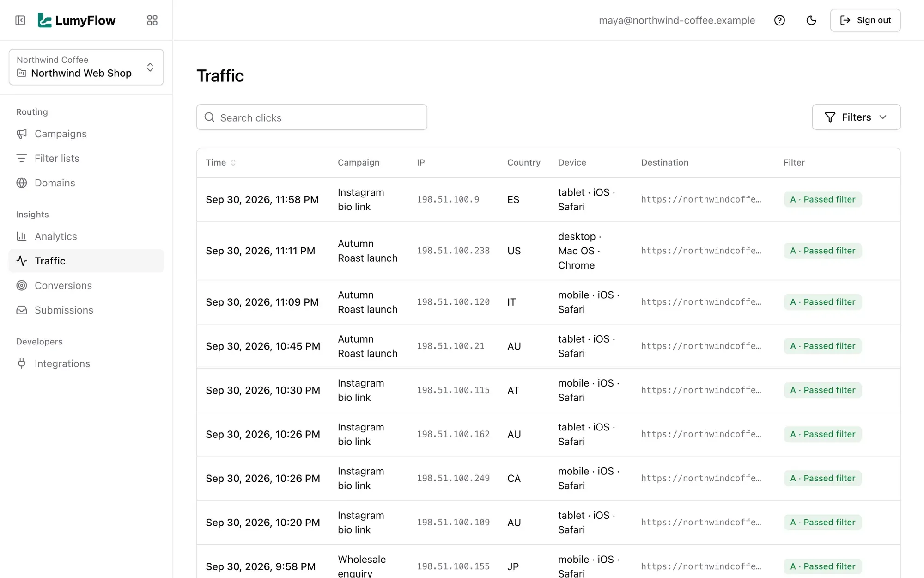Click IP address 198.51.100.9
This screenshot has width=924, height=578.
point(448,200)
